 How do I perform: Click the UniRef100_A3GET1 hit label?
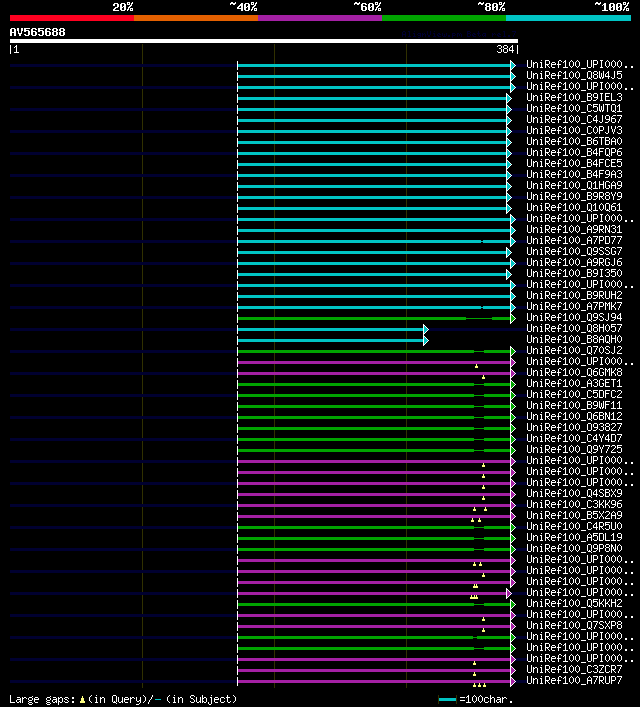(x=574, y=383)
